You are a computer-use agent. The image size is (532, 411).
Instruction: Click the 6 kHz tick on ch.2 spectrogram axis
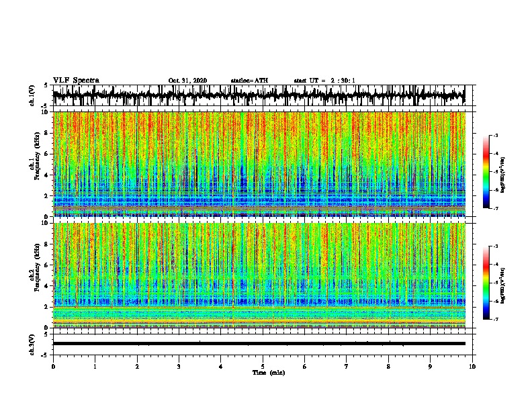tap(47, 265)
